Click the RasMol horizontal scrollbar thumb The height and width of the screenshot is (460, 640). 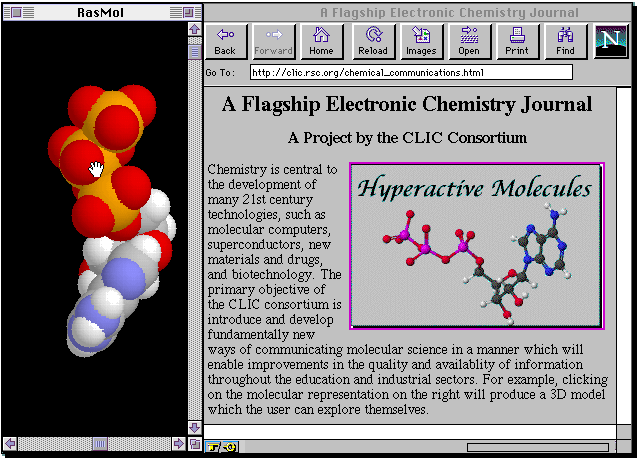pyautogui.click(x=99, y=443)
